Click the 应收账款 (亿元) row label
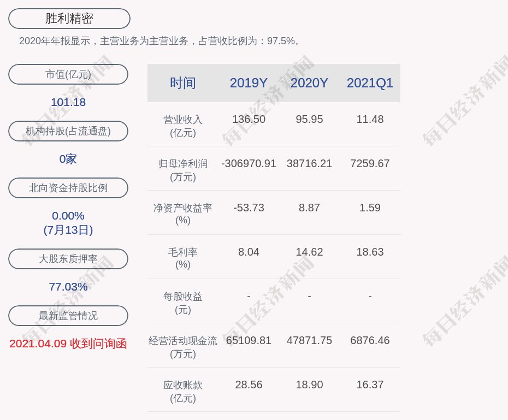 click(x=183, y=392)
